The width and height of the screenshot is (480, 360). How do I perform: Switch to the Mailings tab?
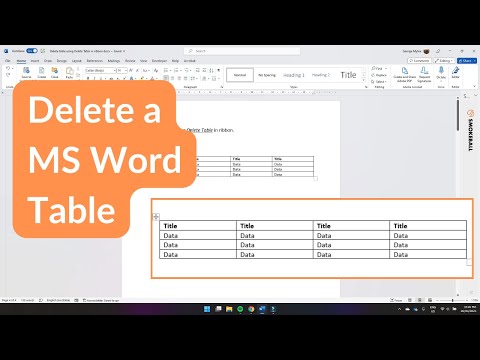[114, 61]
